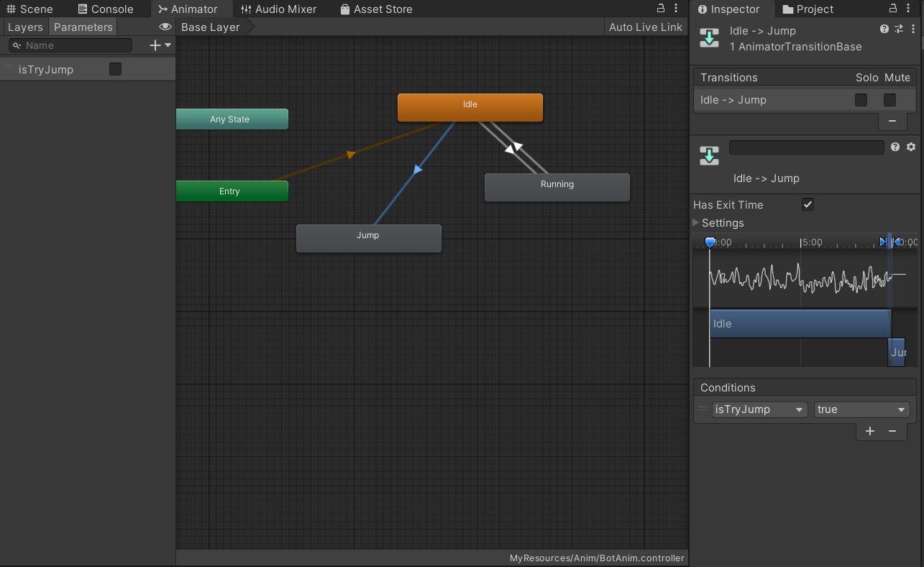This screenshot has height=567, width=924.
Task: Select the Parameters sub-tab
Action: click(83, 27)
